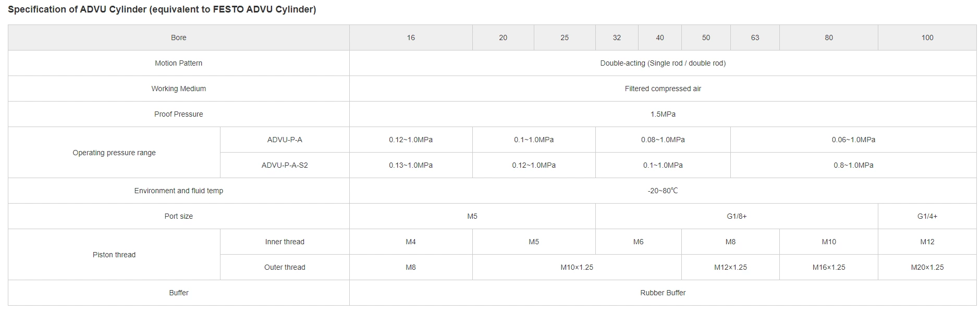Select the "ADVU-P-A-S2" row label

(285, 165)
